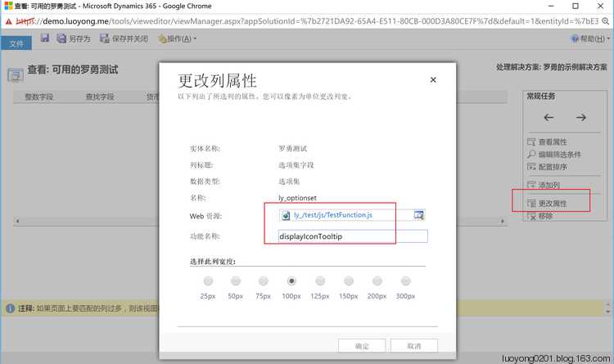The image size is (614, 364).
Task: Click the Save disk icon in toolbar
Action: pos(45,38)
